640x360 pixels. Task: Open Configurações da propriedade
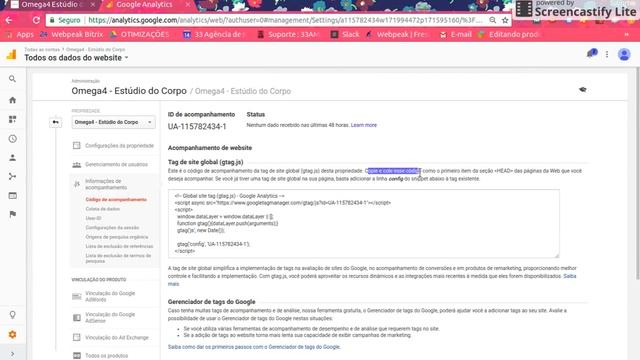[113, 146]
